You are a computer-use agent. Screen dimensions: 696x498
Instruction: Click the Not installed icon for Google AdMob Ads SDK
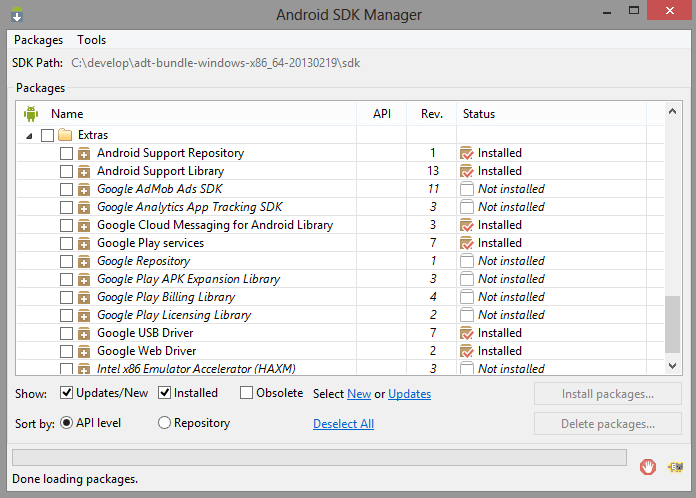[467, 189]
